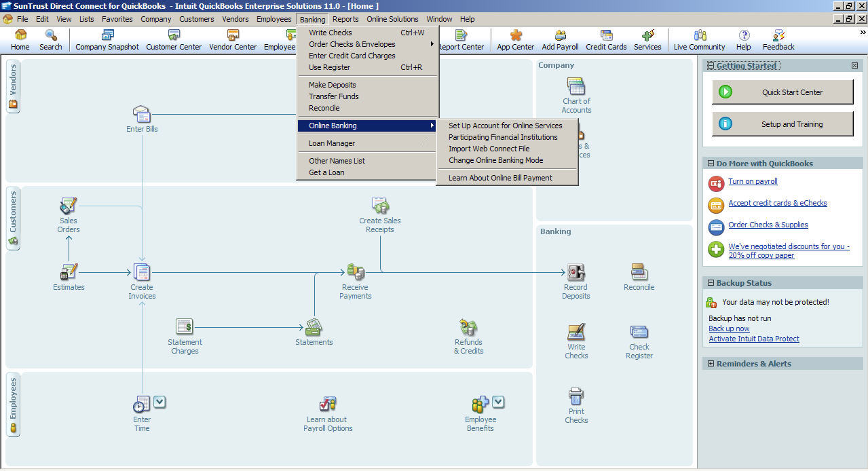Select Set Up Account for Online Services
This screenshot has width=868, height=471.
point(507,126)
